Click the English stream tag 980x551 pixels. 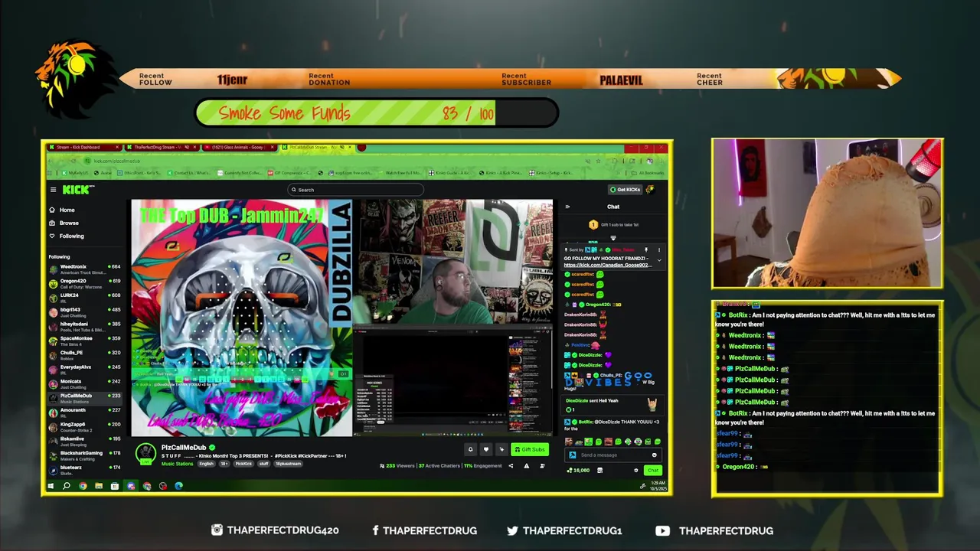tap(207, 464)
